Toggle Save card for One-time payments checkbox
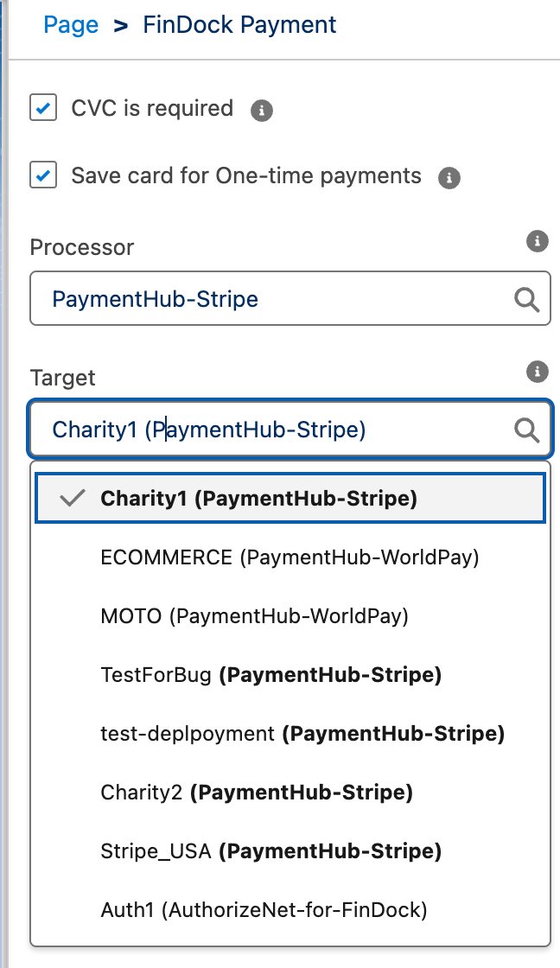560x968 pixels. [43, 175]
